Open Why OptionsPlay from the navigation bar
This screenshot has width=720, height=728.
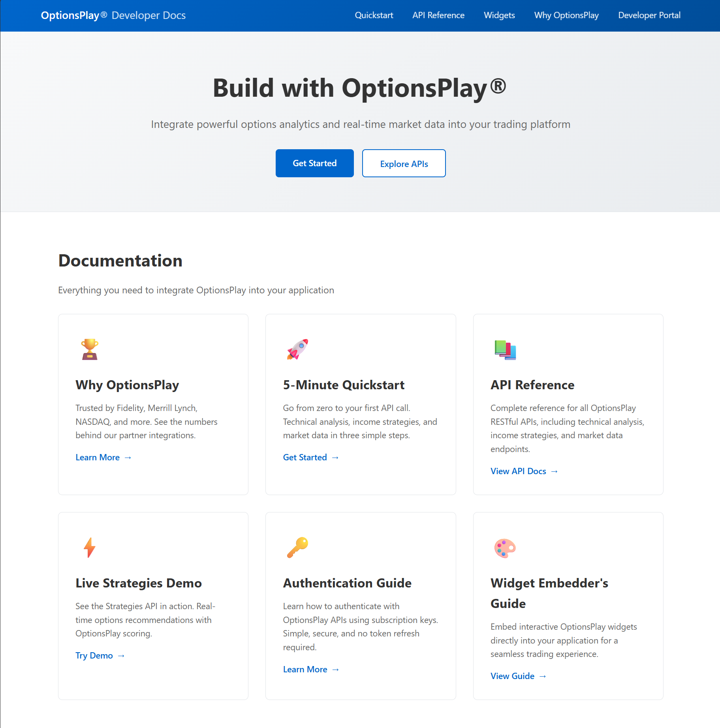[566, 15]
